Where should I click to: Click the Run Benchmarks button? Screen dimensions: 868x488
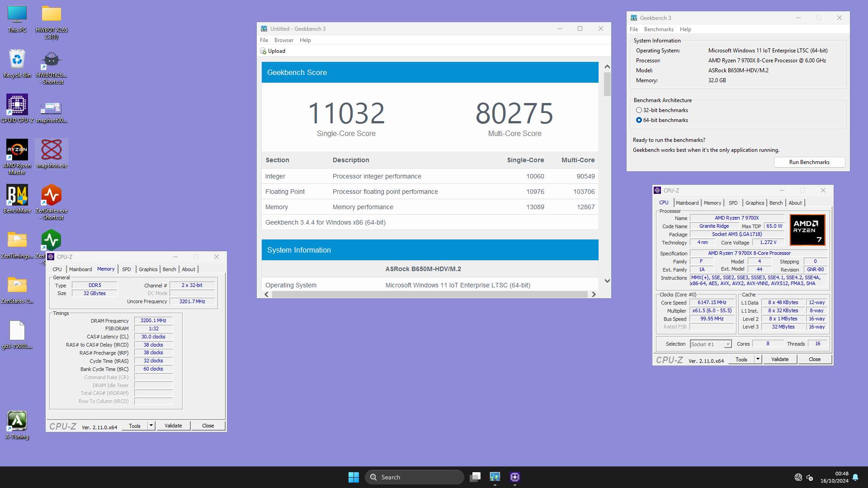tap(809, 162)
